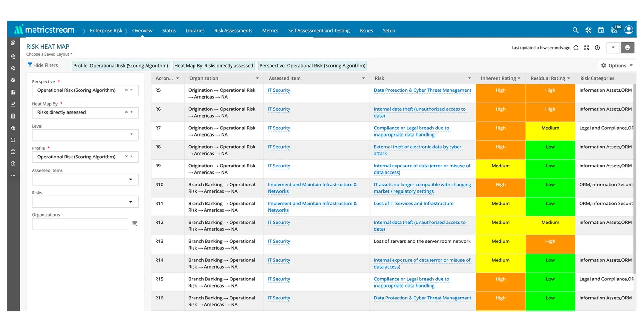Click High inherent rating cell for R5
The width and height of the screenshot is (644, 332).
[x=500, y=93]
